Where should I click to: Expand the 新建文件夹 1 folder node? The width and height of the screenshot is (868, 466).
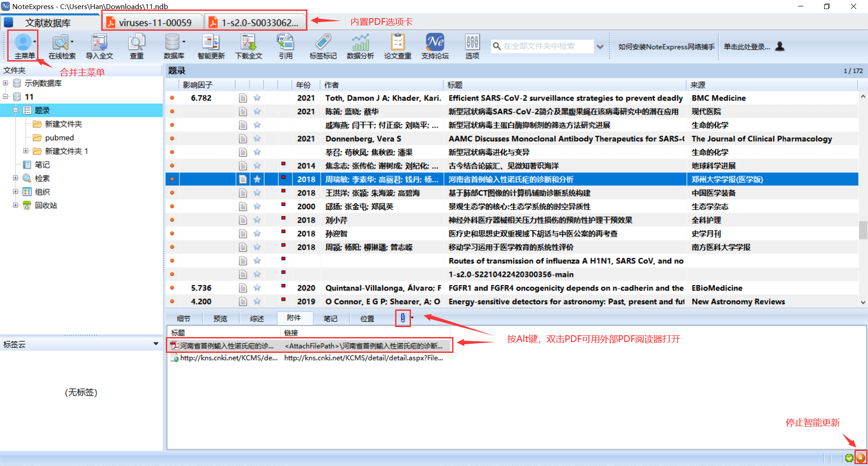tap(26, 151)
